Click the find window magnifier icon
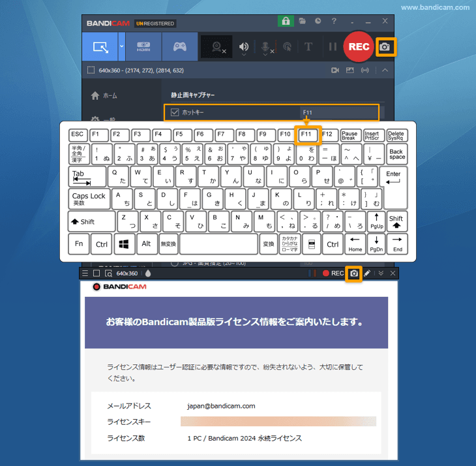This screenshot has width=476, height=466. point(108,273)
